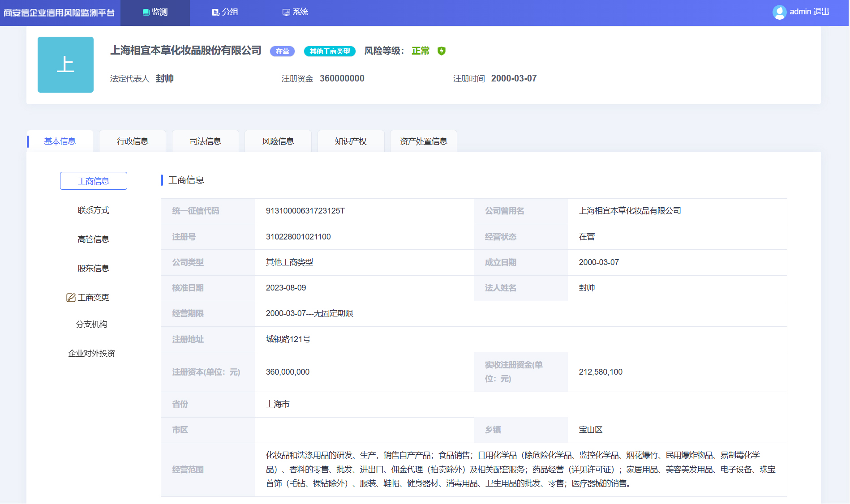Click the 注册地址 field label
The height and width of the screenshot is (504, 850).
click(188, 339)
